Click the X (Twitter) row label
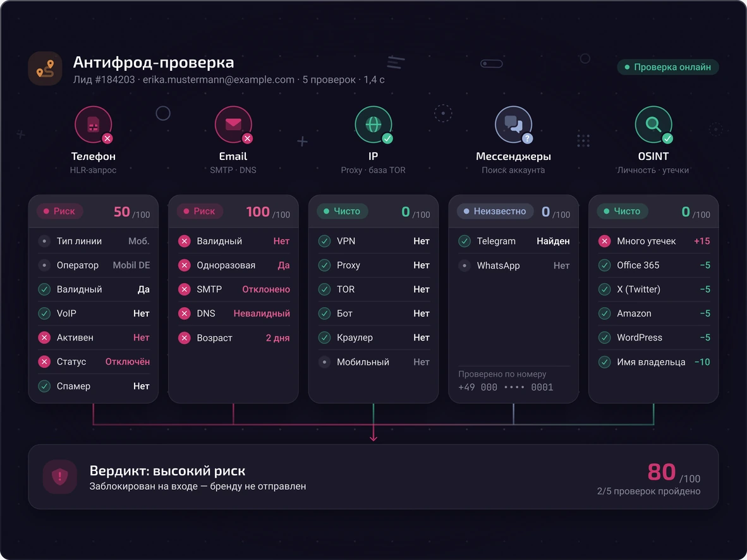Screen dimensions: 747x560 pos(638,289)
